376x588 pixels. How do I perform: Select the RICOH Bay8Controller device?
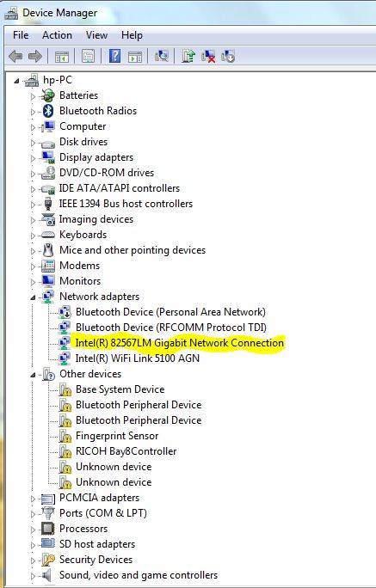tap(126, 451)
